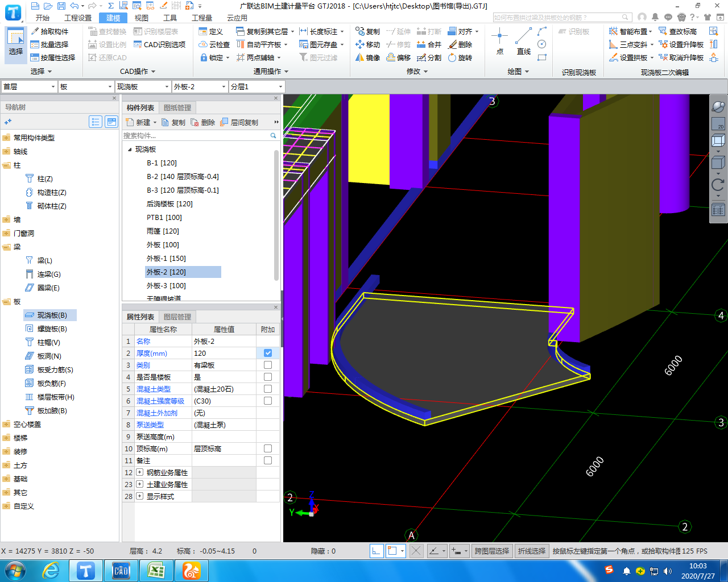Image resolution: width=728 pixels, height=582 pixels.
Task: Run 云检查 cloud check
Action: pyautogui.click(x=214, y=44)
